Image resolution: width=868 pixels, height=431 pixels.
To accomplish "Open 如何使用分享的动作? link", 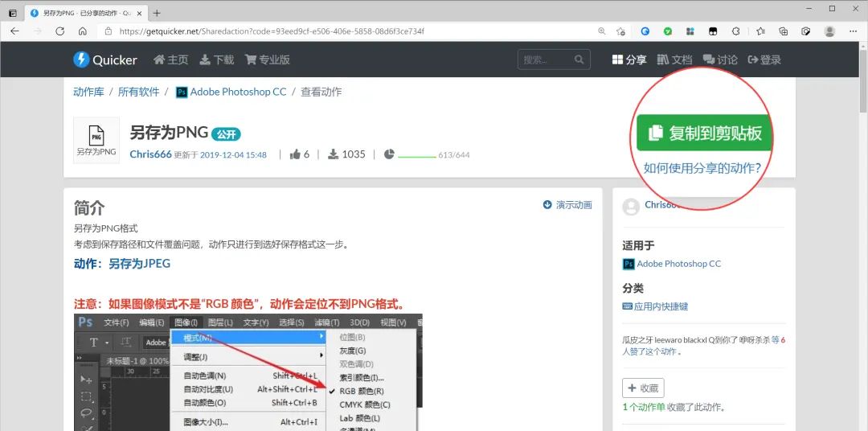I will (x=702, y=168).
